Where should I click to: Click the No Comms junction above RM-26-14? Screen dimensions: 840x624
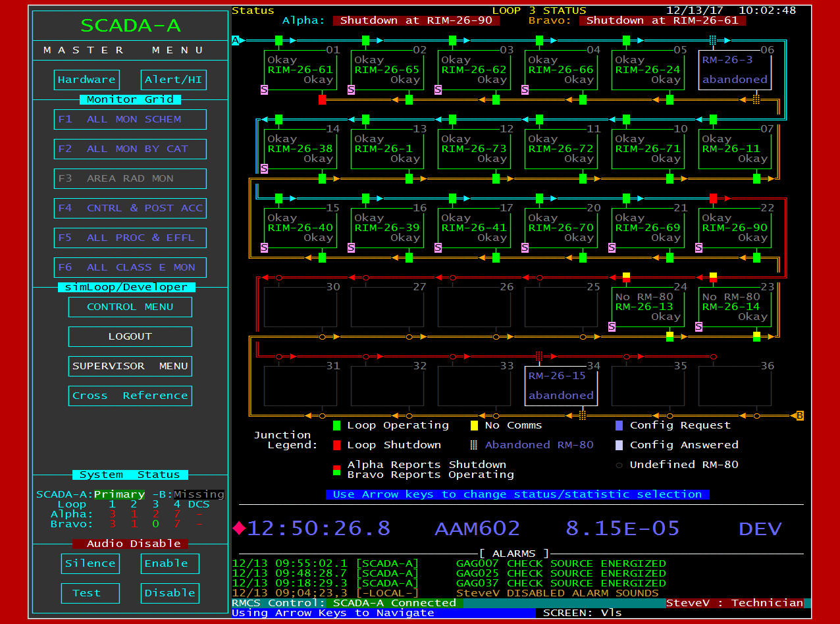(x=713, y=277)
